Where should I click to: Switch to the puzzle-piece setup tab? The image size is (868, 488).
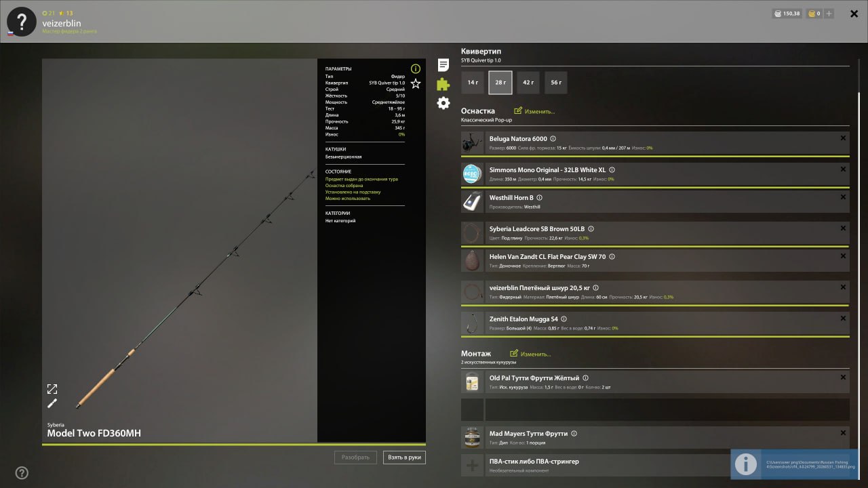point(443,84)
